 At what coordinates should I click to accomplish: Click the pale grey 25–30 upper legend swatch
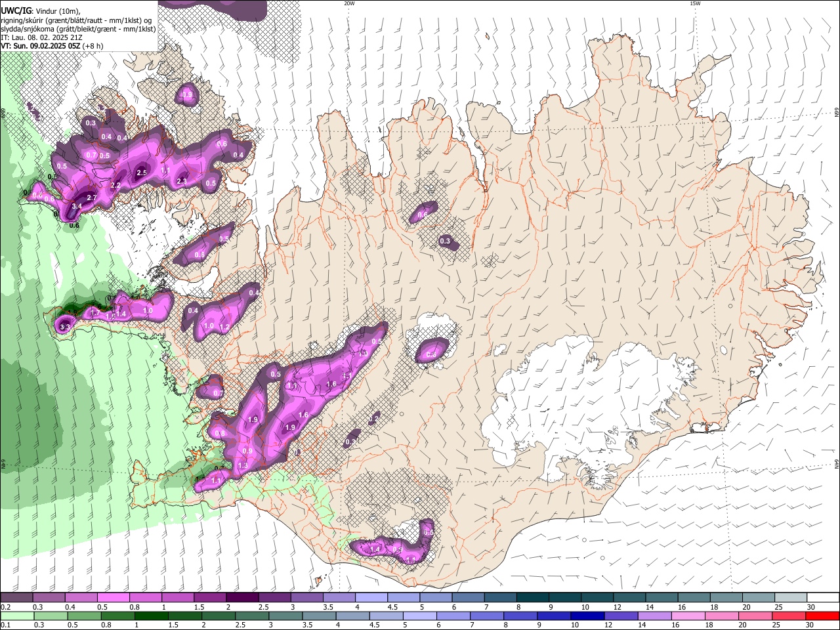pyautogui.click(x=790, y=598)
